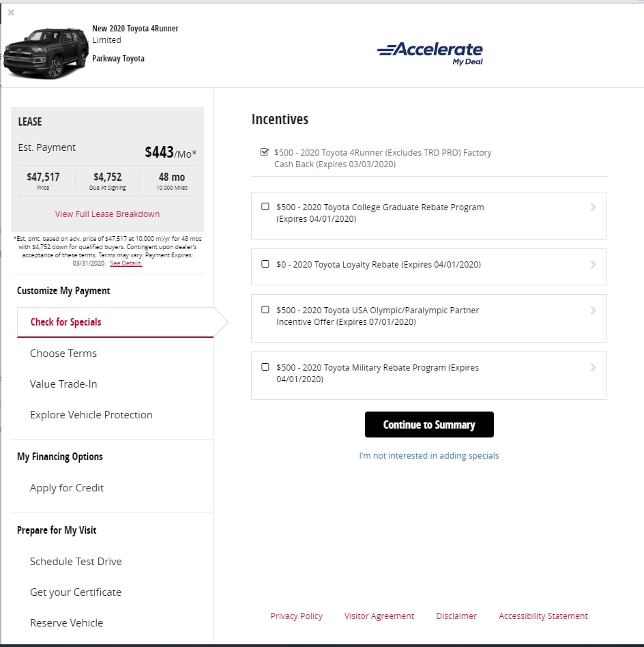Open the Value Trade-In step

point(63,384)
